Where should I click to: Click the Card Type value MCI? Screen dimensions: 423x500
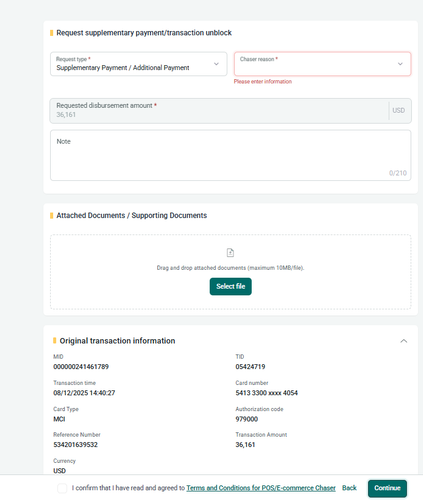59,419
